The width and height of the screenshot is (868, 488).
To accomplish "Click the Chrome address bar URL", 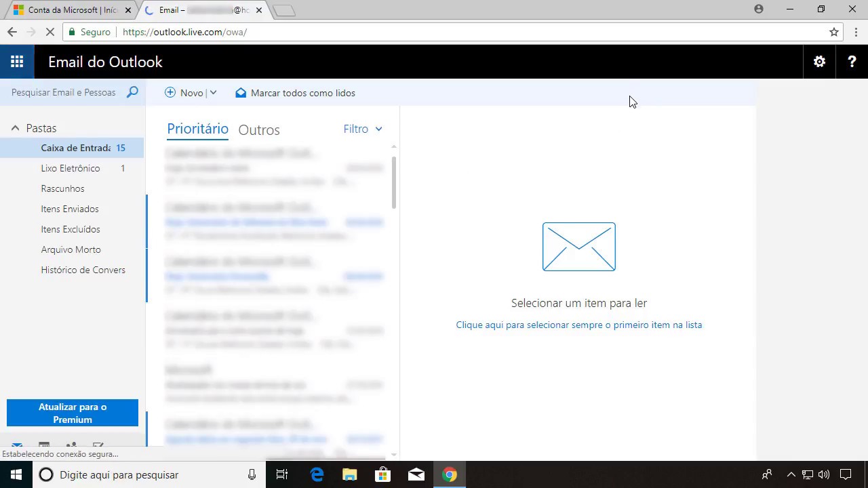I will pyautogui.click(x=184, y=32).
